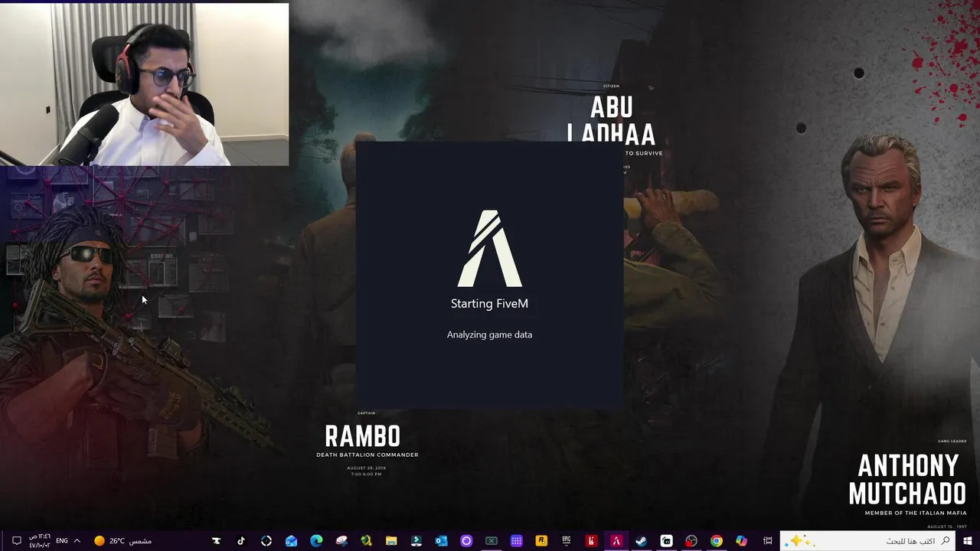Open Google Chrome from the taskbar

pyautogui.click(x=717, y=540)
